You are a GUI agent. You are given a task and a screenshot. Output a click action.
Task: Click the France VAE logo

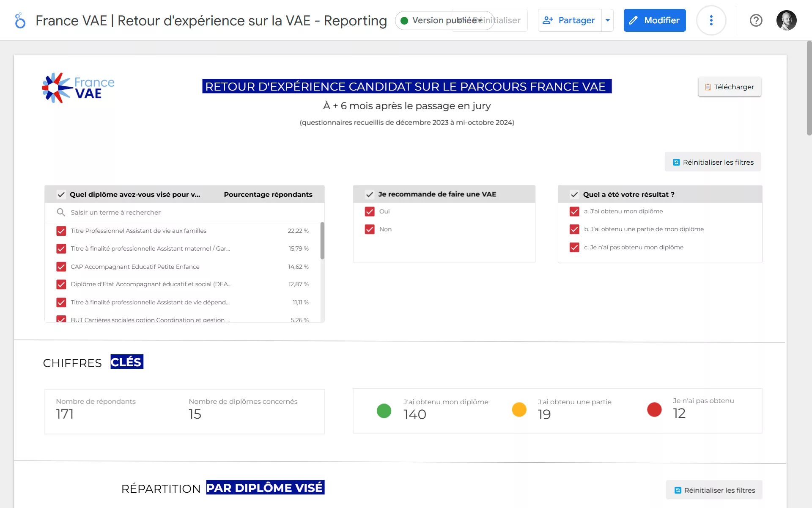[x=78, y=88]
